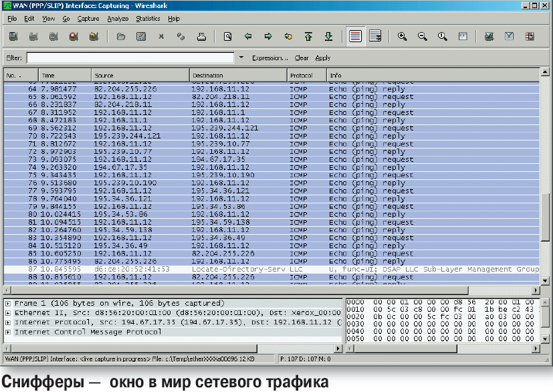
Task: Open the Analyze menu
Action: coord(118,19)
